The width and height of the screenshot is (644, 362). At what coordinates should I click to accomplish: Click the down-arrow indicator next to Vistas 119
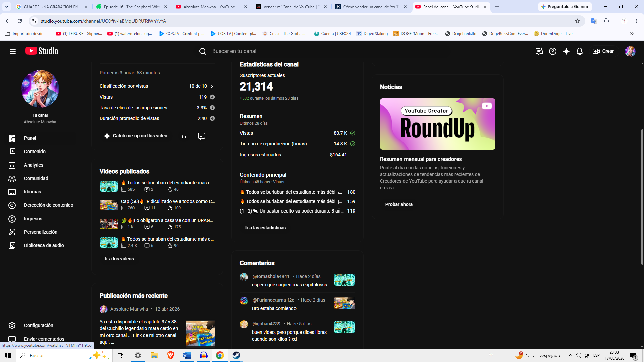[x=212, y=97]
